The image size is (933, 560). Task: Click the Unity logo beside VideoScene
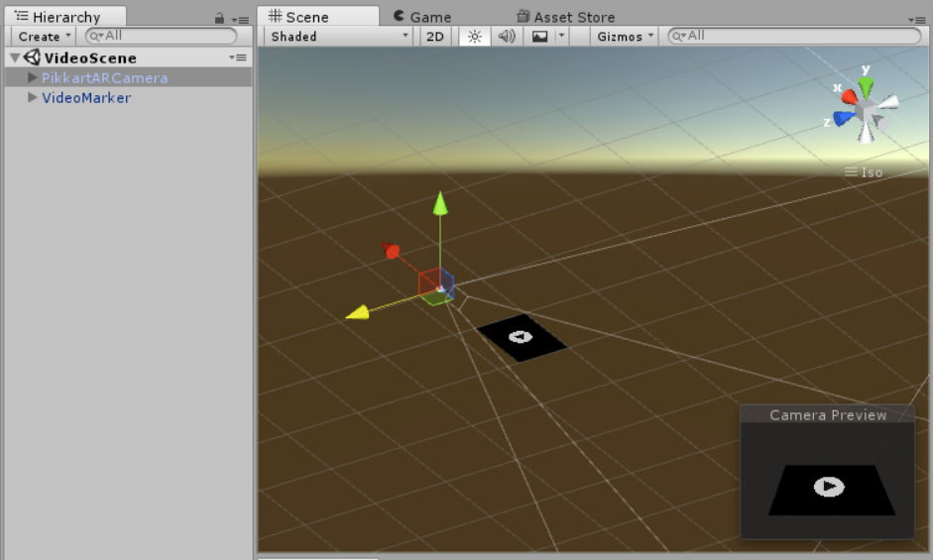tap(32, 57)
